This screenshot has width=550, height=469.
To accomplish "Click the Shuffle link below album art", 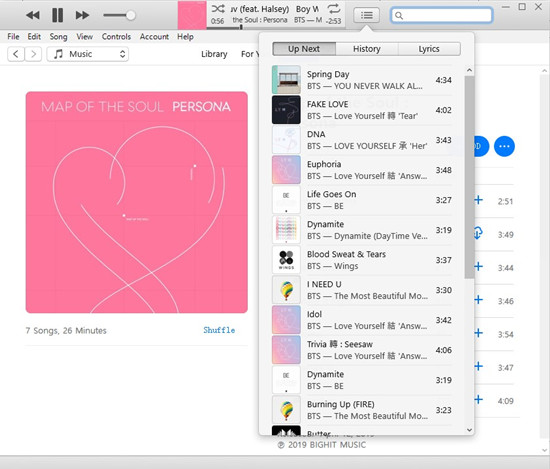I will pos(219,330).
